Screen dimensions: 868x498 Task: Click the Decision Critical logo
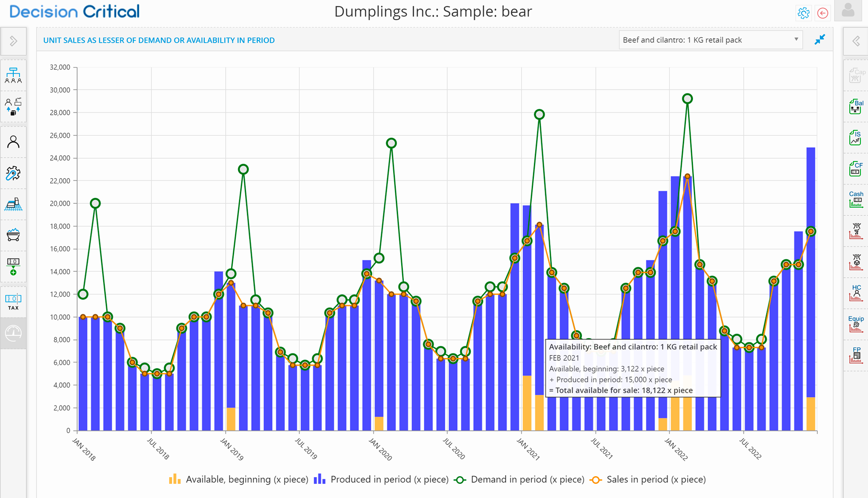click(x=75, y=12)
